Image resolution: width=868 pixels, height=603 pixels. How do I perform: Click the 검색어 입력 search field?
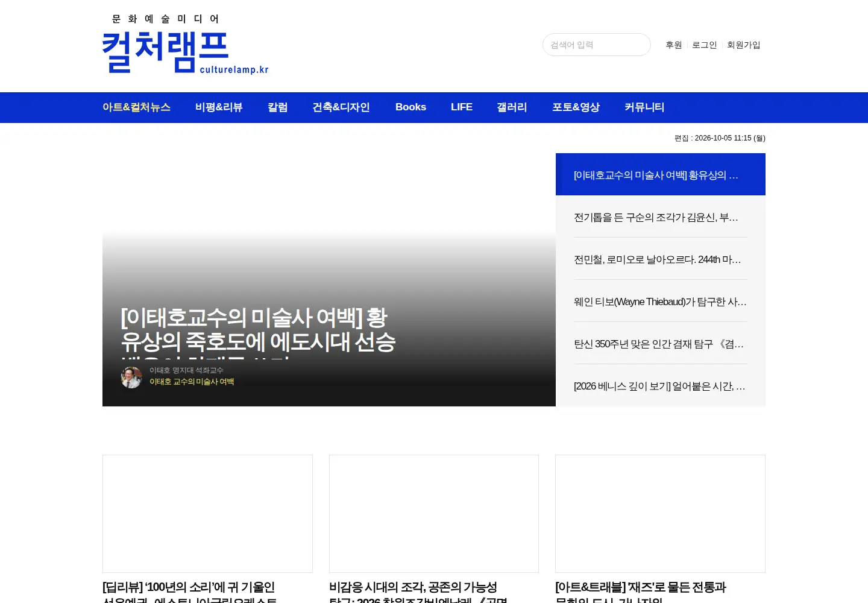pos(596,45)
